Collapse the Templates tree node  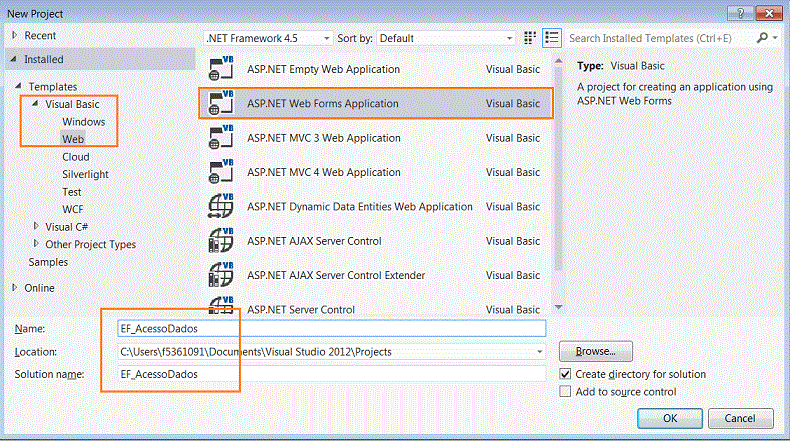click(x=19, y=86)
